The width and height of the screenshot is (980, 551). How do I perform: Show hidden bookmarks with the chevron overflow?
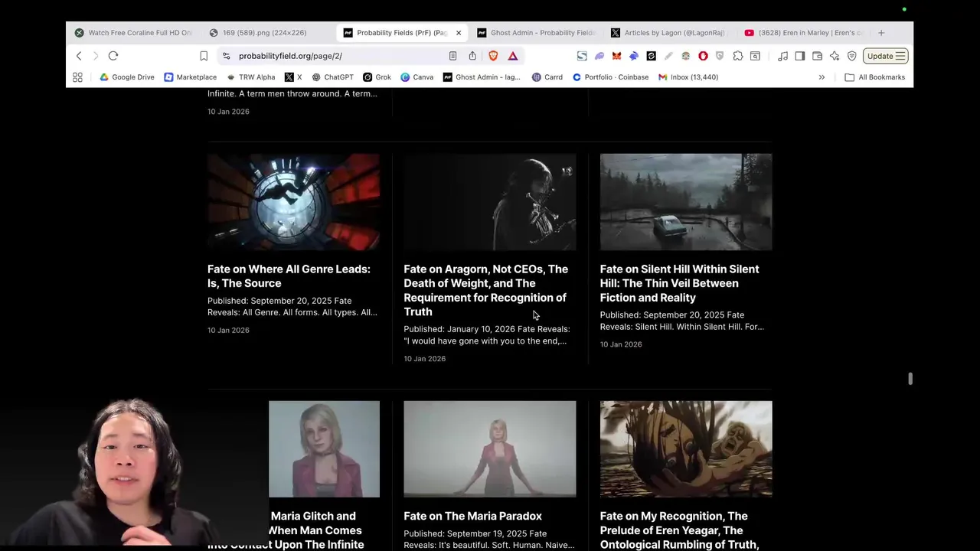click(822, 77)
